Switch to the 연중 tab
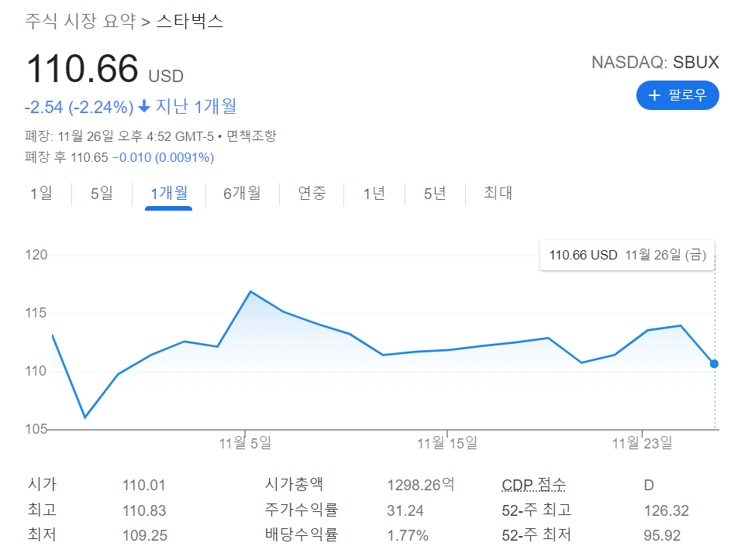Viewport: 748px width, 560px height. click(x=312, y=194)
